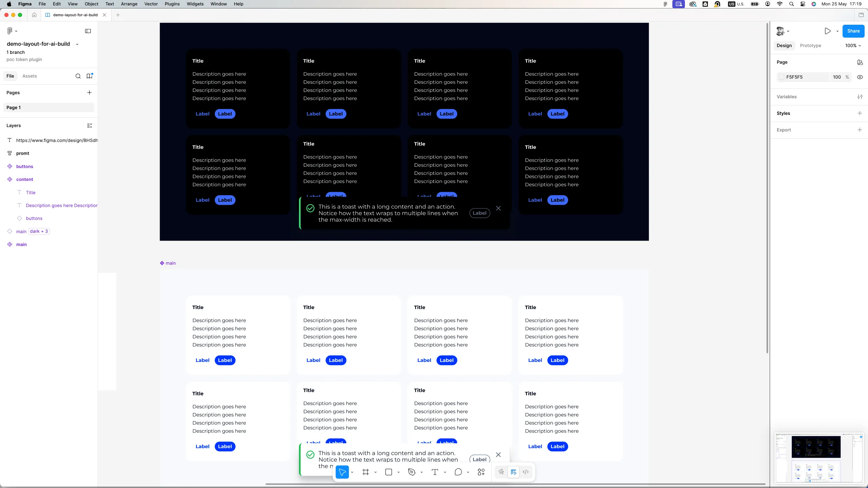The height and width of the screenshot is (488, 868).
Task: Click the Present play icon
Action: [x=828, y=31]
